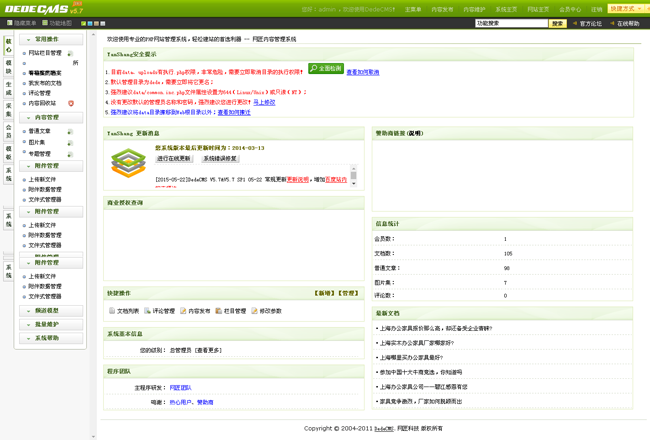The height and width of the screenshot is (440, 650).
Task: Click the up arrow of update news scrollbar
Action: tap(354, 168)
